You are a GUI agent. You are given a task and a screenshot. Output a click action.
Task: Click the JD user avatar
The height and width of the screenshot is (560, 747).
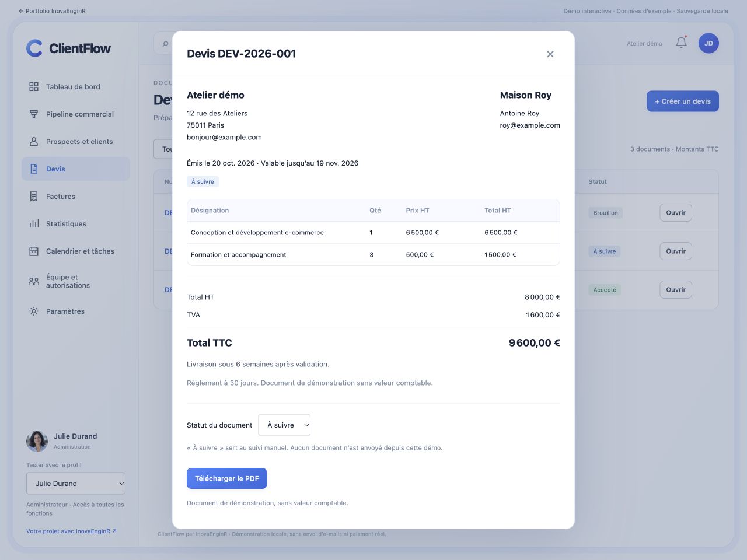tap(708, 43)
